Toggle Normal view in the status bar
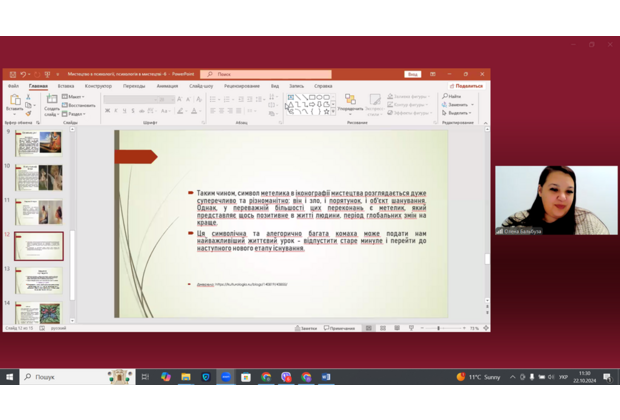Viewport: 620px width, 420px height. point(368,328)
